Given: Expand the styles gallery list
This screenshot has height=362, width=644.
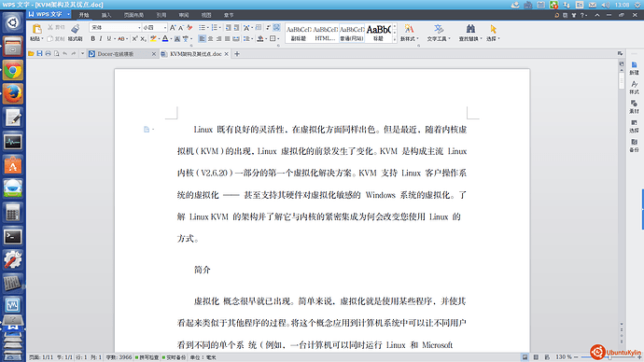Looking at the screenshot, I should tap(395, 39).
